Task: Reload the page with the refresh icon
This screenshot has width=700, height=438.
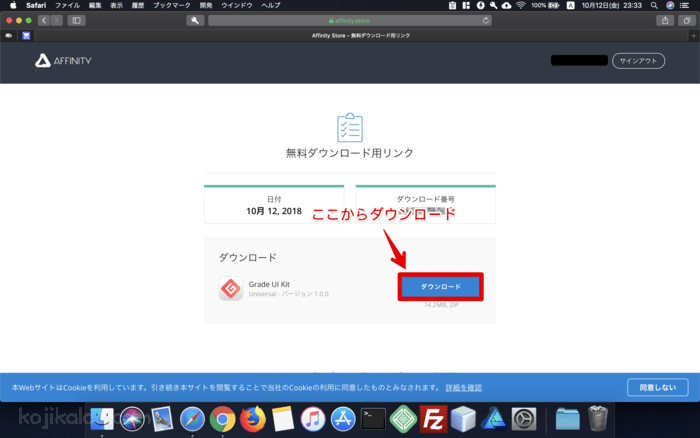Action: tap(486, 21)
